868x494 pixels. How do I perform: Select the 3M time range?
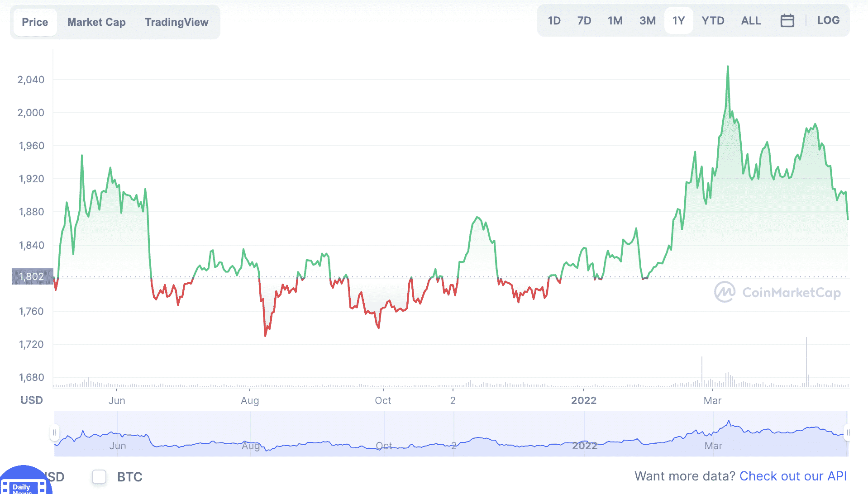pyautogui.click(x=647, y=20)
